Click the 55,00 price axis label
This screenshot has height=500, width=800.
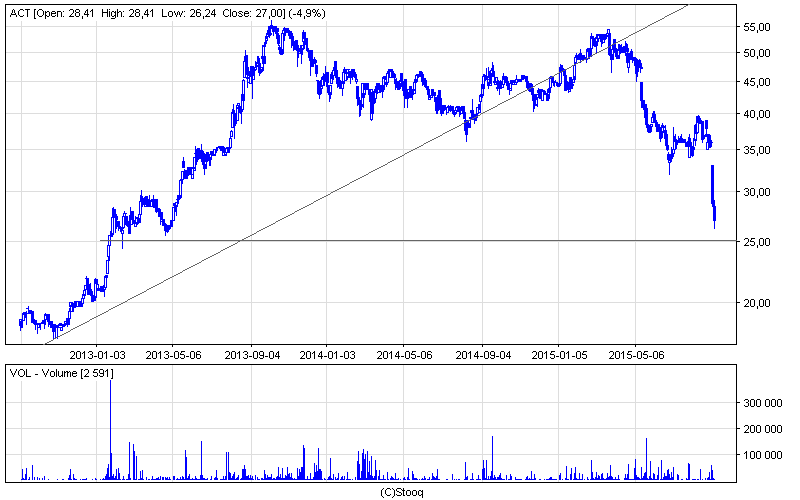(757, 28)
